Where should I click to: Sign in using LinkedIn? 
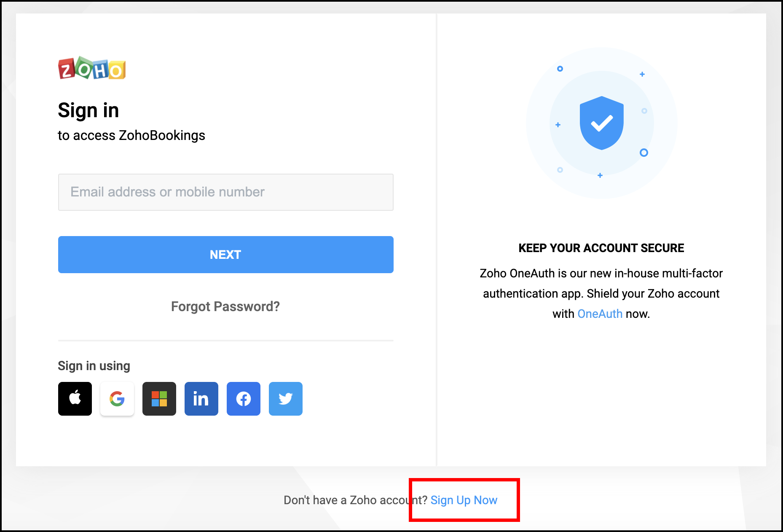(x=201, y=399)
